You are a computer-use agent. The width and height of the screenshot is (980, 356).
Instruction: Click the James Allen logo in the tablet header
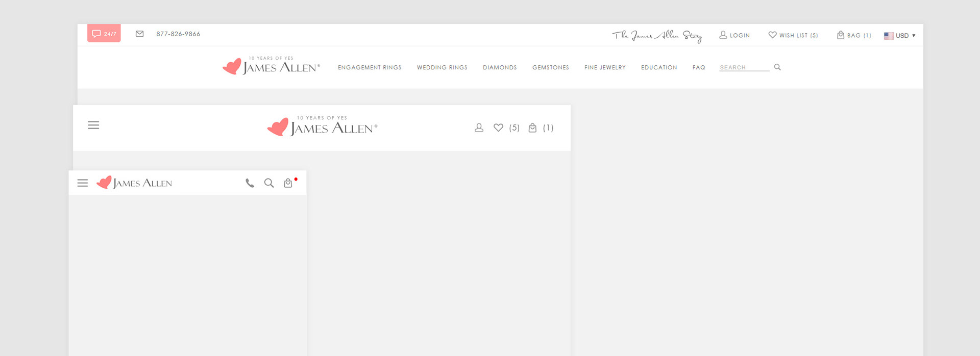click(x=323, y=126)
